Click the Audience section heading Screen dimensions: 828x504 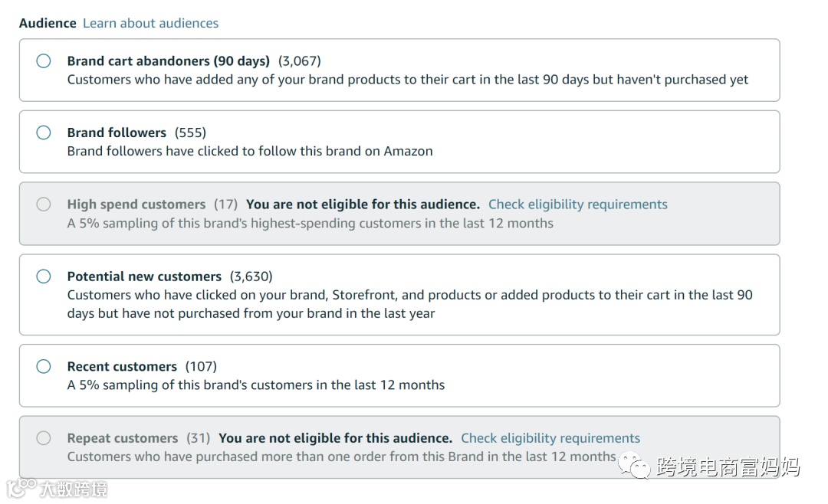[x=48, y=23]
